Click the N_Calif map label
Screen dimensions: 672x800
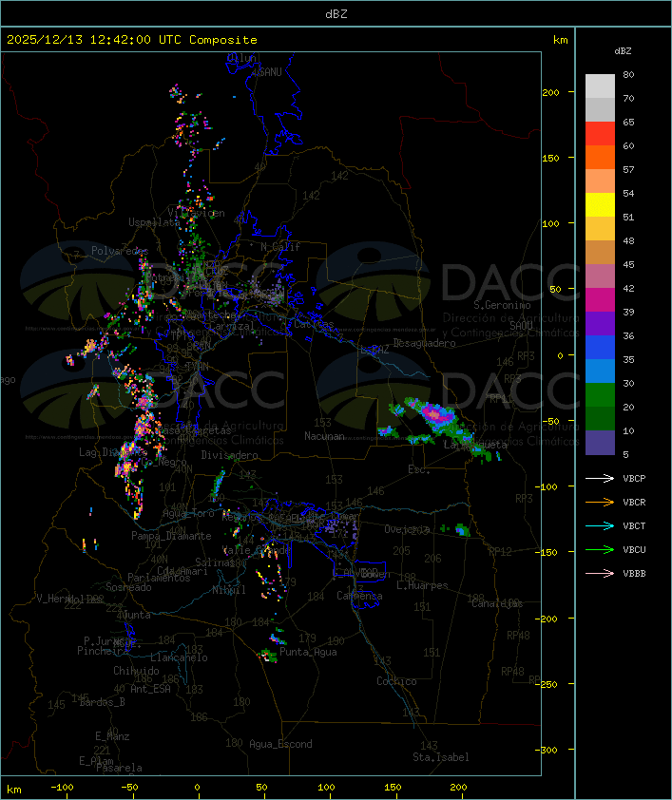280,247
